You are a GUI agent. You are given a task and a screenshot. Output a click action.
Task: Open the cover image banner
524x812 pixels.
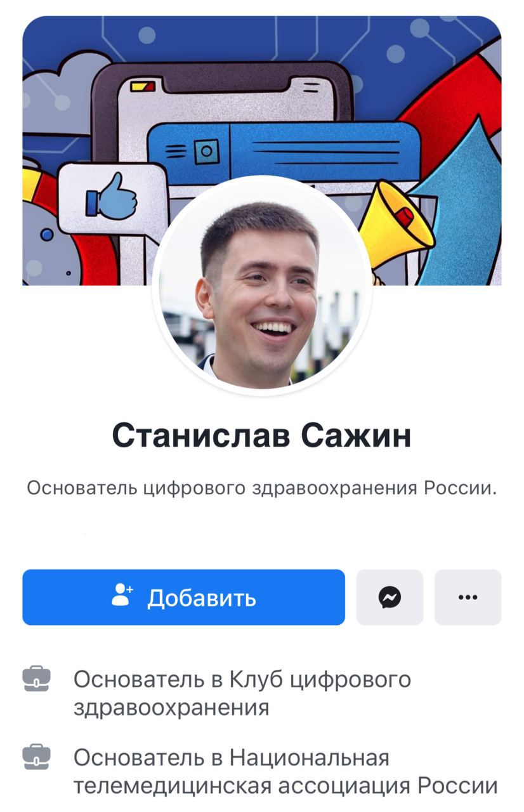click(262, 151)
